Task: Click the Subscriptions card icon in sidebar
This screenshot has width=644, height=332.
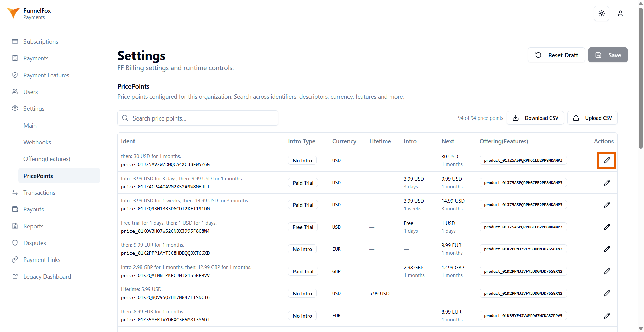Action: [15, 41]
